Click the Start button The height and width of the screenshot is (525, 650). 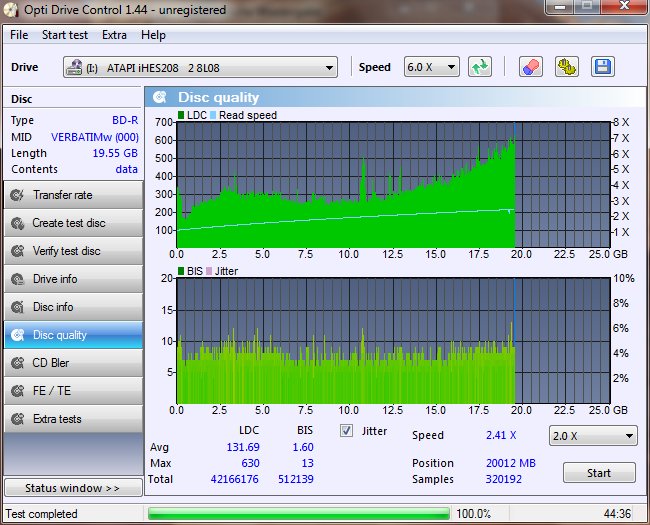(599, 473)
